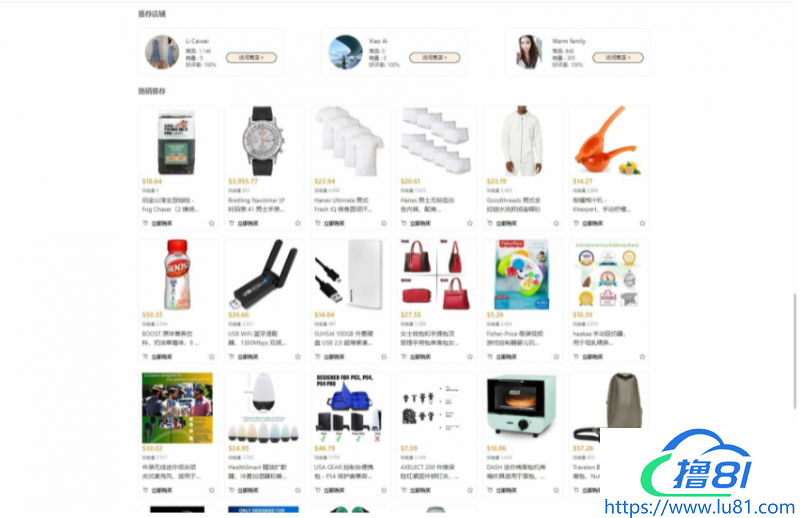Click cart icon under USB WiFi adapter
The width and height of the screenshot is (800, 518).
[232, 357]
